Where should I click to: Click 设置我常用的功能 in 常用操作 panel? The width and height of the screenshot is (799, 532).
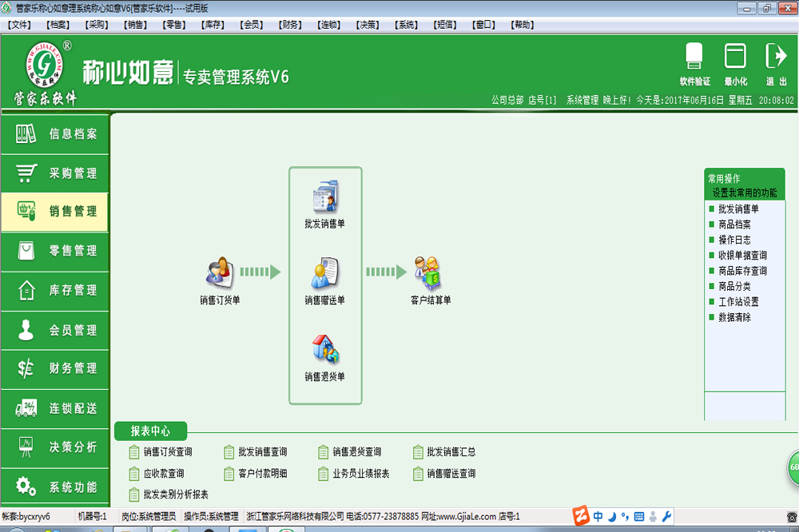(x=745, y=193)
